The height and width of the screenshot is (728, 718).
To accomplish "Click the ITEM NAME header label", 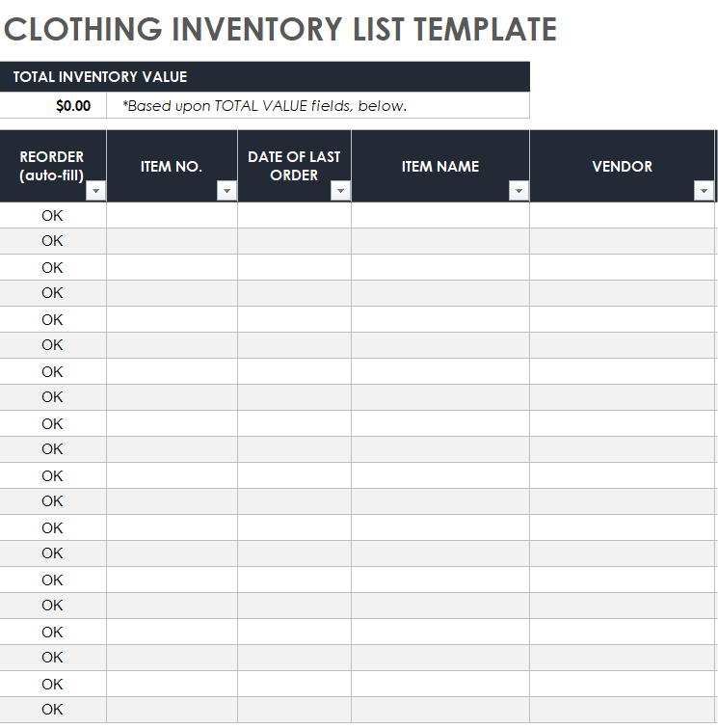I will pyautogui.click(x=440, y=166).
